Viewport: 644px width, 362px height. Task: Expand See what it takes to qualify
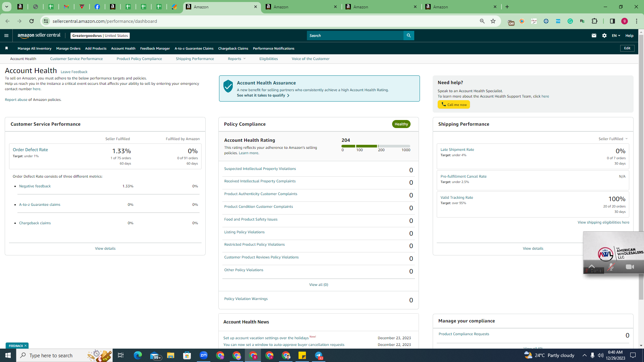coord(263,96)
